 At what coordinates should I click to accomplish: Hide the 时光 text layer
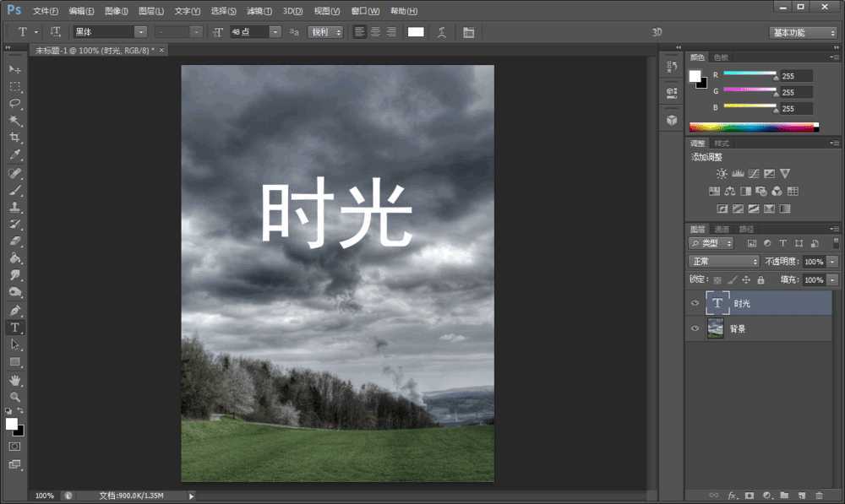[x=695, y=303]
